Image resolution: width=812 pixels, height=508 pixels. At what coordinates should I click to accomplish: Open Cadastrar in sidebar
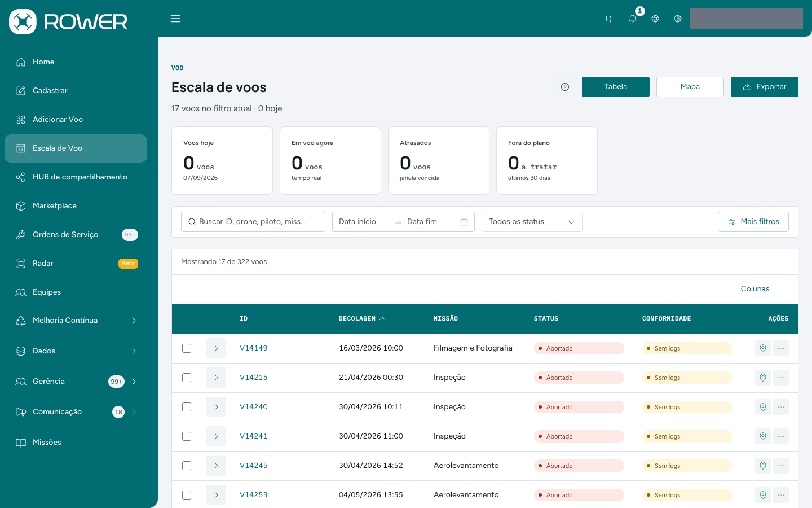coord(76,91)
